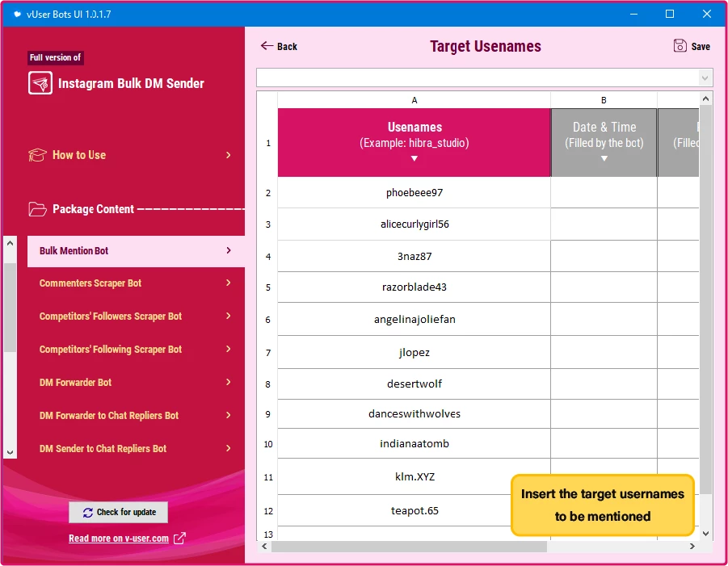Select the danceswithwolves cell
Screen dimensions: 728x566
click(x=414, y=414)
